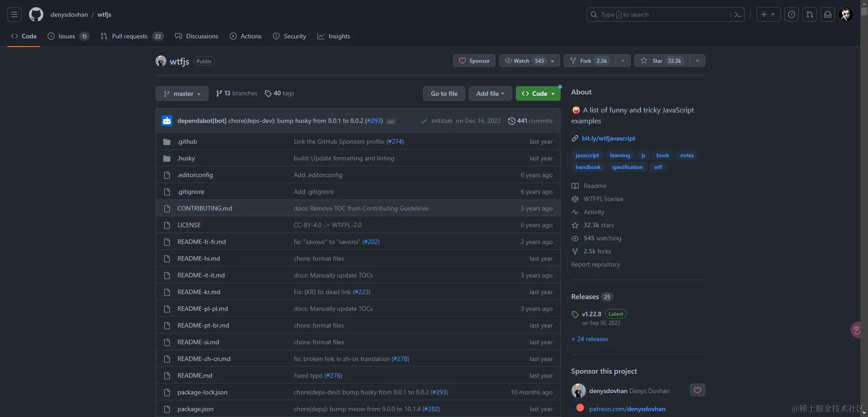Switch to the Code tab
Image resolution: width=868 pixels, height=417 pixels.
tap(24, 36)
